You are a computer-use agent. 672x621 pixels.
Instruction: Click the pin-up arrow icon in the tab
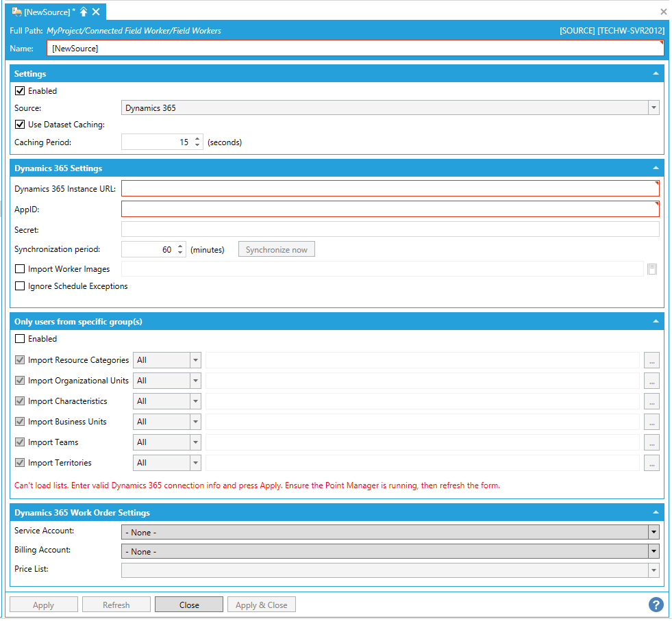[84, 12]
